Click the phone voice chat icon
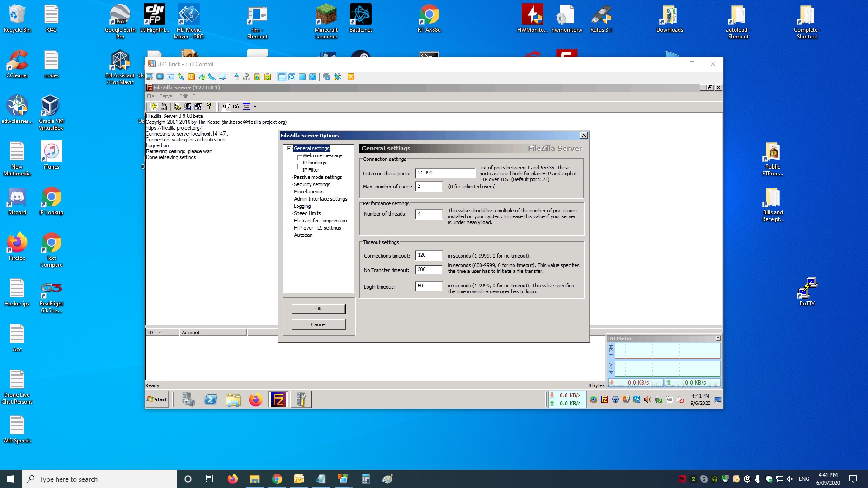The height and width of the screenshot is (488, 868). point(212,77)
